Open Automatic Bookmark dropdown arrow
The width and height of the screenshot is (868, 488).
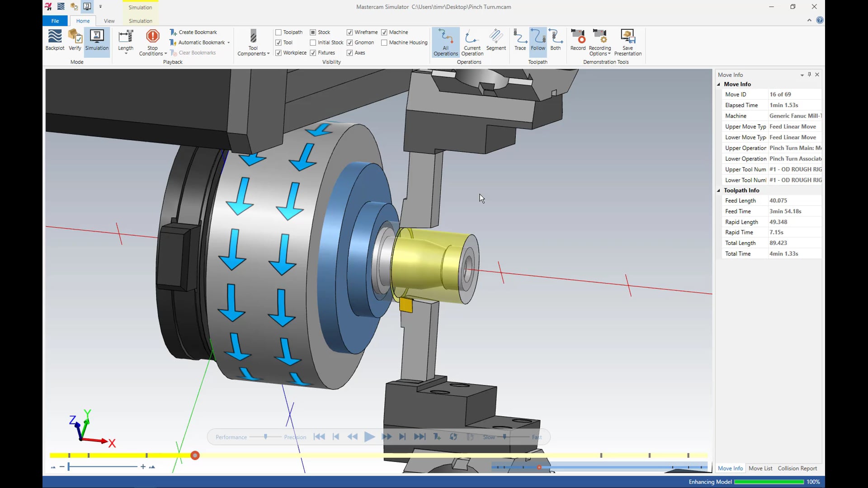(x=228, y=43)
